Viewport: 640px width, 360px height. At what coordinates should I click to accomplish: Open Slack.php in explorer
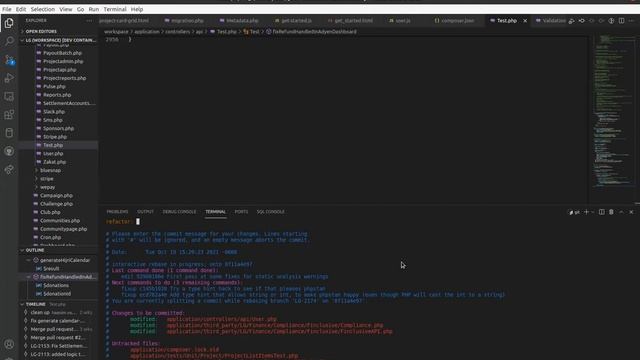54,111
